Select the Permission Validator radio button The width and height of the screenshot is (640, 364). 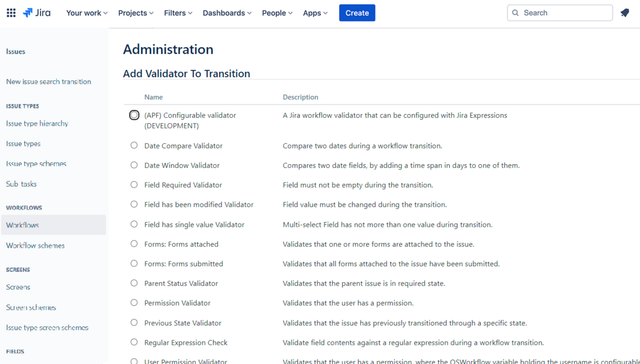tap(134, 302)
